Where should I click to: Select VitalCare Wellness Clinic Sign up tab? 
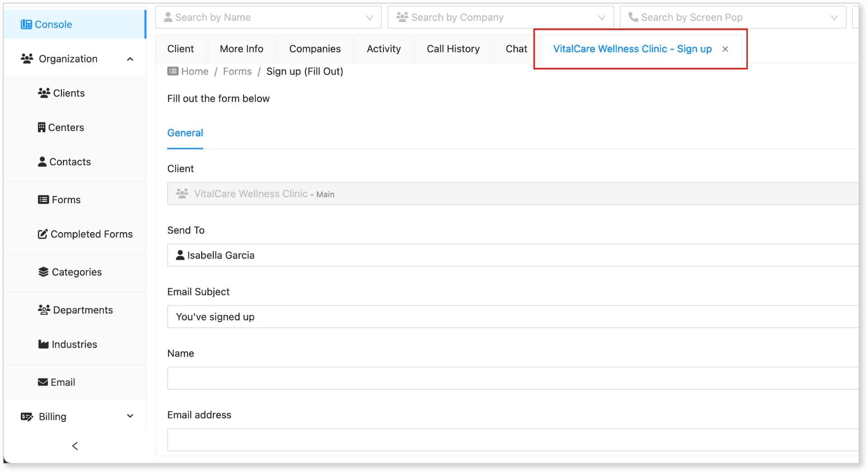pos(632,49)
